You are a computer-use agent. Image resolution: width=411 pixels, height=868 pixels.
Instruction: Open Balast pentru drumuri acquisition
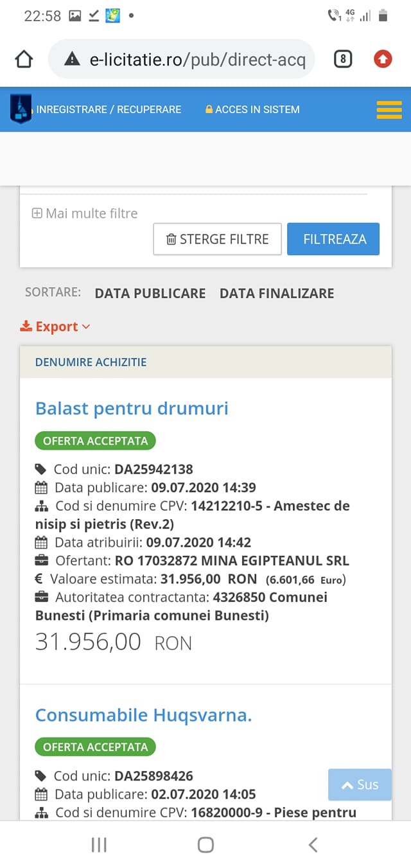pyautogui.click(x=132, y=408)
